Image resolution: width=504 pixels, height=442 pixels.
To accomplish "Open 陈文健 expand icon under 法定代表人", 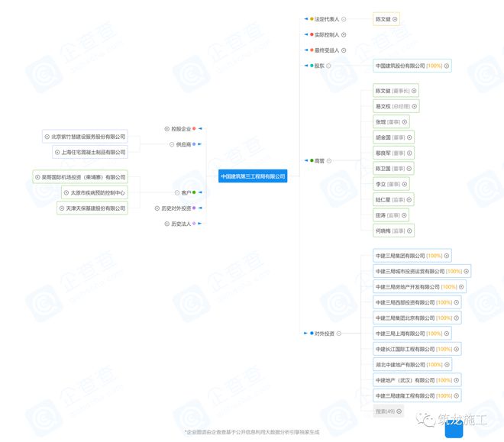I will pyautogui.click(x=395, y=19).
